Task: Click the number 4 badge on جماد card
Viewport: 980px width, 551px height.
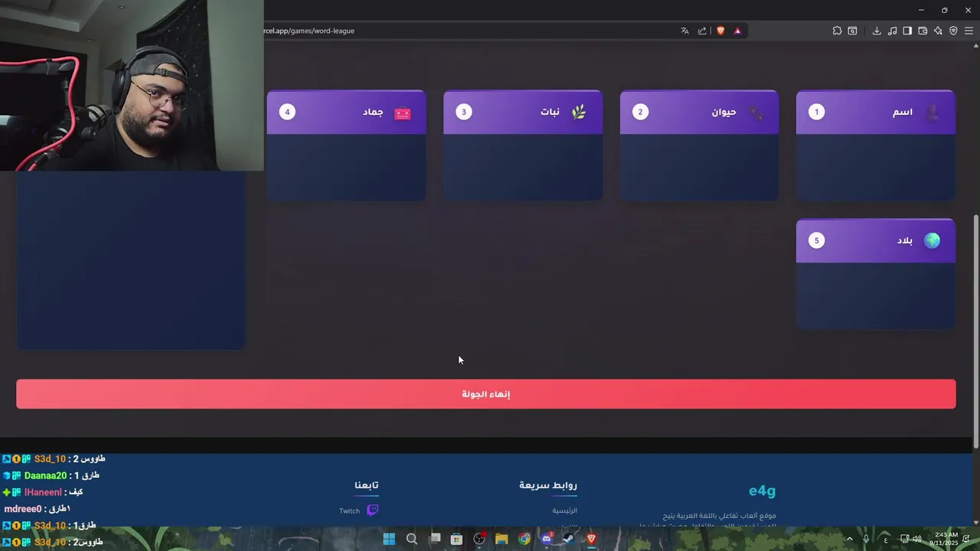Action: point(287,112)
